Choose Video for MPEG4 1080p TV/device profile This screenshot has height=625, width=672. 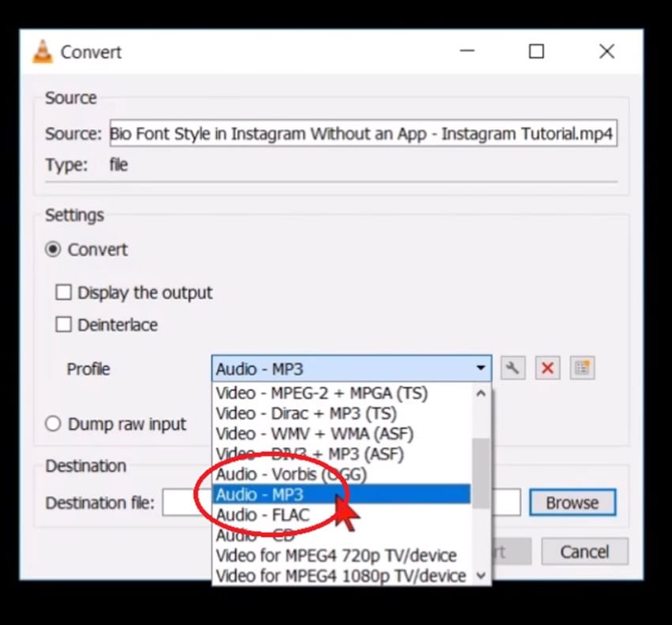(x=342, y=576)
